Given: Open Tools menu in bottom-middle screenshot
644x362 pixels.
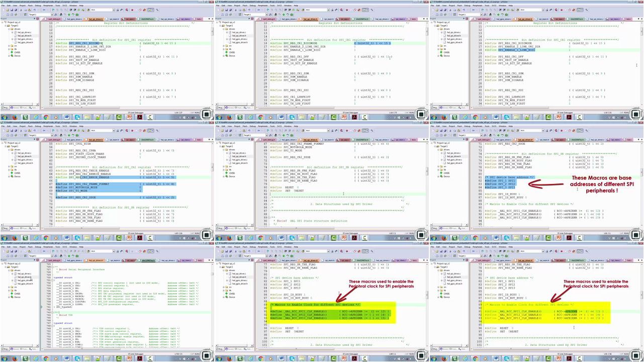Looking at the screenshot, I should click(272, 247).
